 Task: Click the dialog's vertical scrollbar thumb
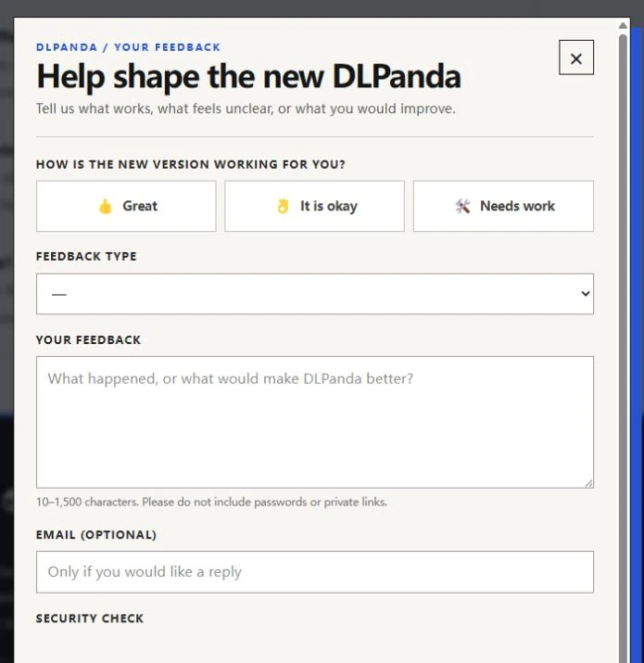coord(623,349)
